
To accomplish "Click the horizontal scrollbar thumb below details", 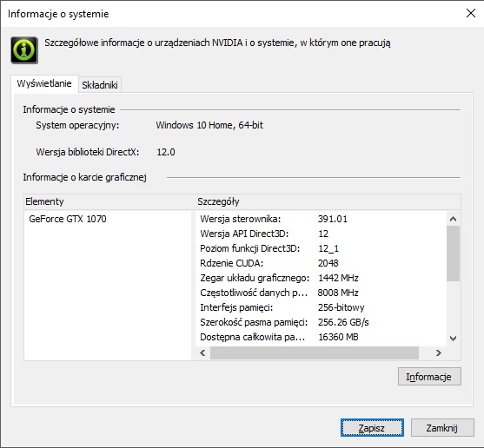I will (315, 352).
